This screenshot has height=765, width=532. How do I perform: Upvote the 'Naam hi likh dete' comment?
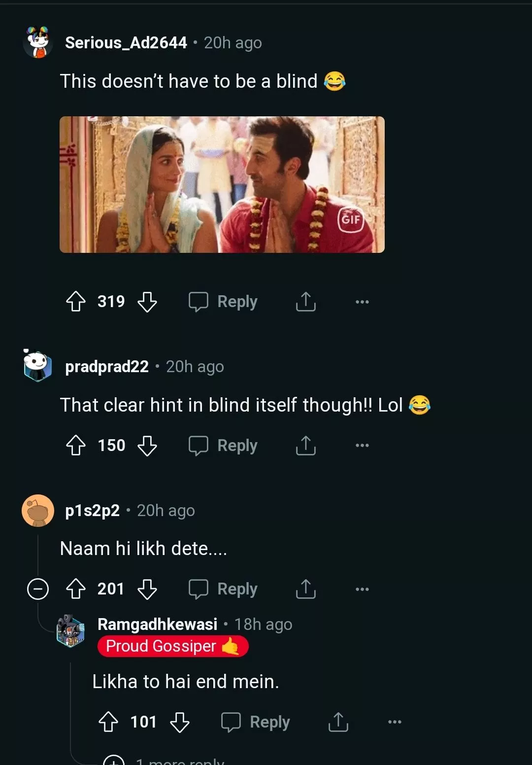point(76,589)
